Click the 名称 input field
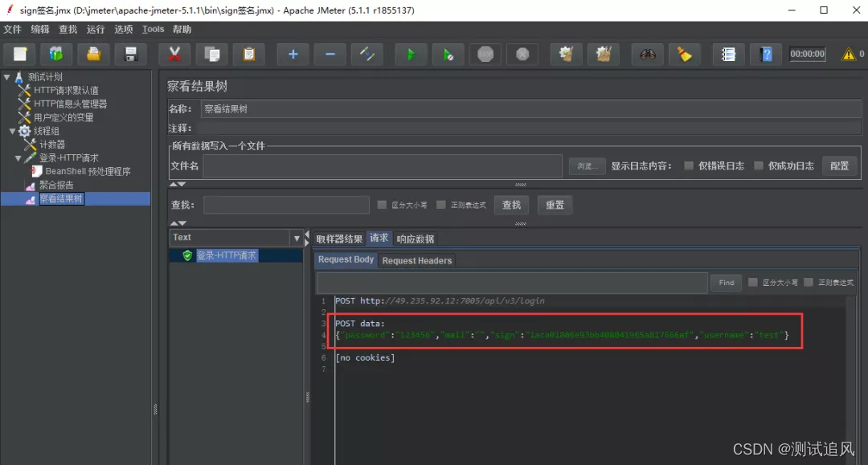The width and height of the screenshot is (868, 465). tap(531, 109)
